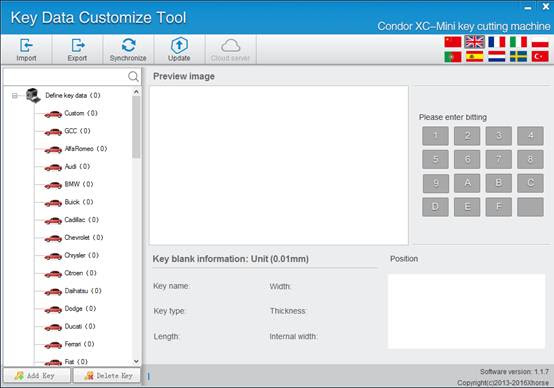This screenshot has width=554, height=388.
Task: Select the Chevrolet (0) tree entry
Action: pyautogui.click(x=84, y=237)
